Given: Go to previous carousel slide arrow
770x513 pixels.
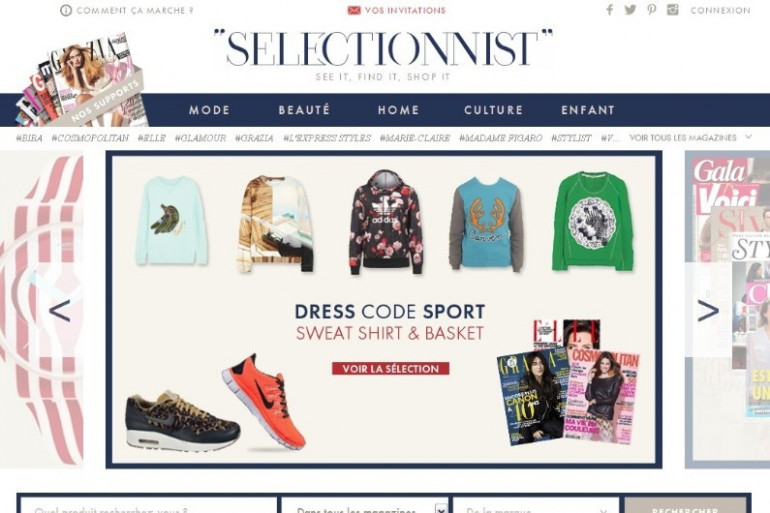Looking at the screenshot, I should [x=59, y=311].
